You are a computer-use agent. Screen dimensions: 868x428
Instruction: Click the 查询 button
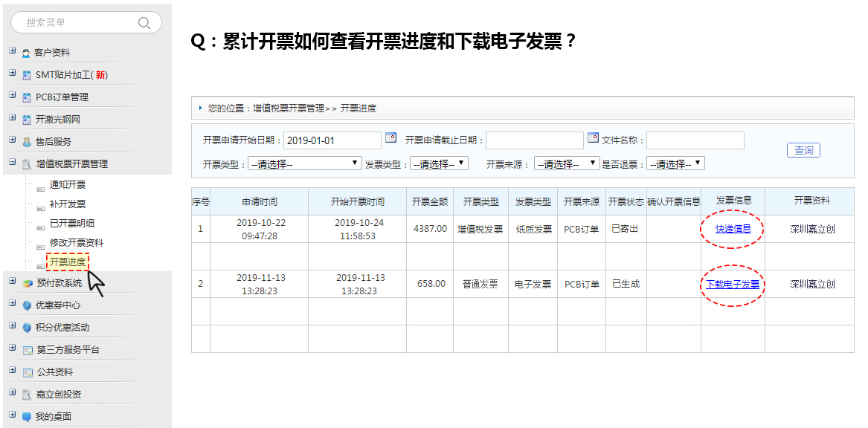point(803,150)
